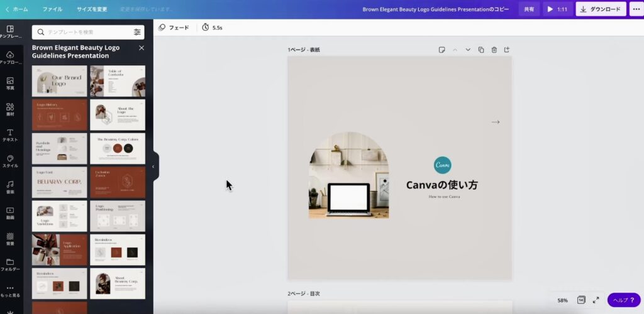Open the サイズを変更 menu
The image size is (644, 314).
point(92,9)
